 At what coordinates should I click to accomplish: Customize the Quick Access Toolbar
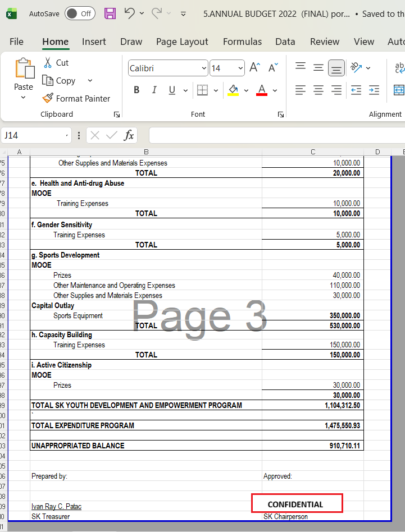point(183,14)
